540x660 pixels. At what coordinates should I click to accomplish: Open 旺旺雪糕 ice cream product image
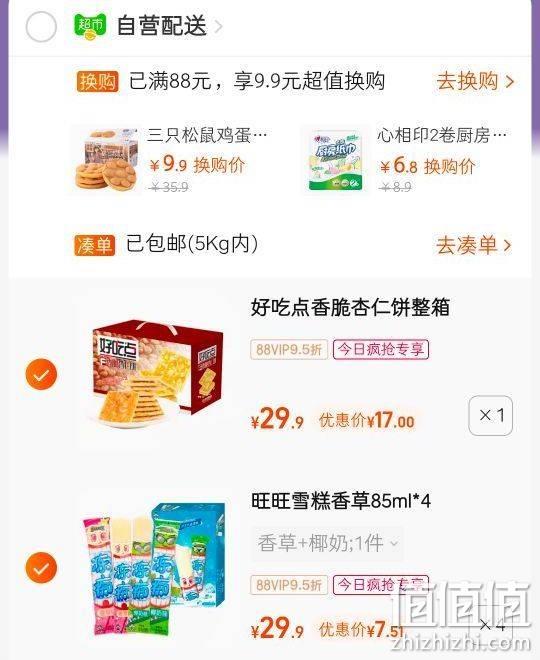154,569
